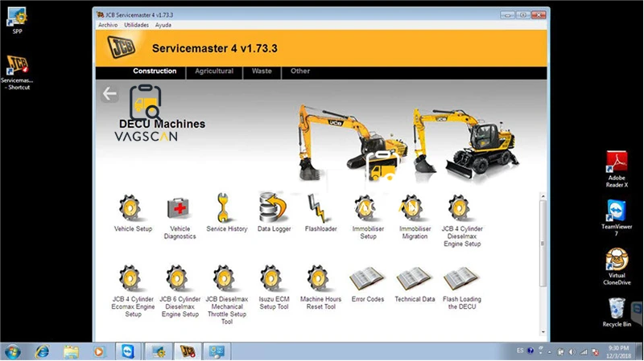
Task: Launch the Isuzu ECM Setup Tool
Action: (274, 288)
